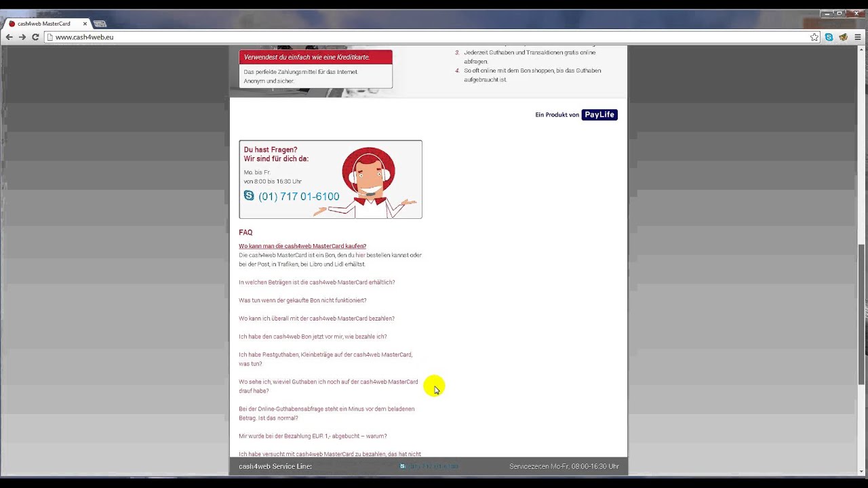Collapse 'Wo kann man die cash4web MasterCard kaufen?'

click(302, 246)
